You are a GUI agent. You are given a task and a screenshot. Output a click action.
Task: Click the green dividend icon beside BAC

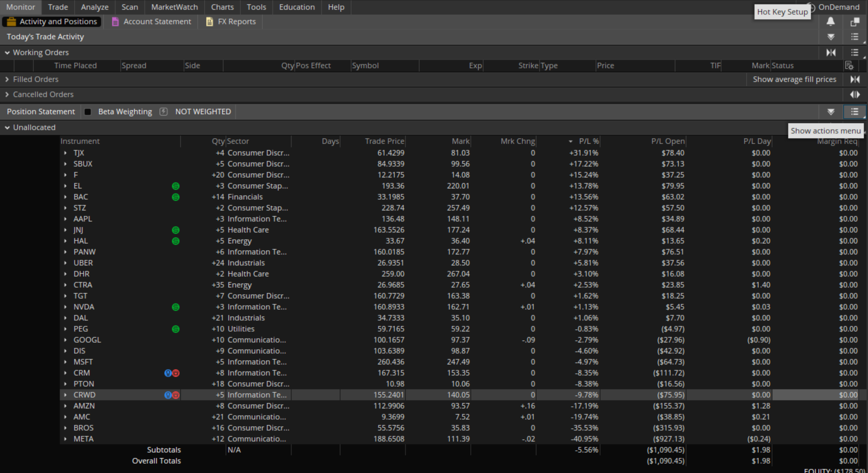(176, 197)
